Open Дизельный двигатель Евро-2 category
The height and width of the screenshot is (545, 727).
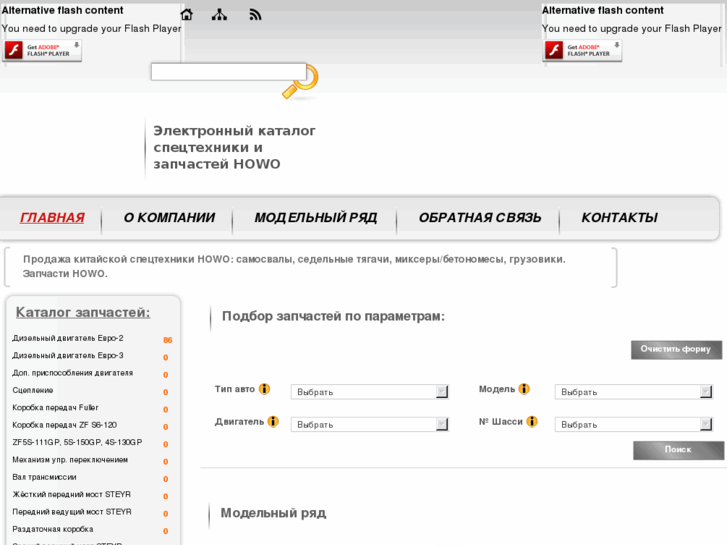pos(68,338)
